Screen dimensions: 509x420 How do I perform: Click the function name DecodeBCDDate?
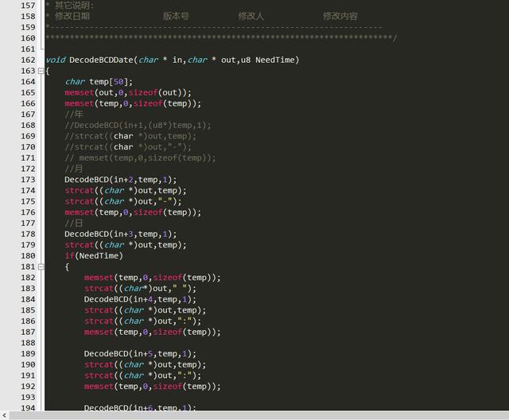(x=101, y=60)
